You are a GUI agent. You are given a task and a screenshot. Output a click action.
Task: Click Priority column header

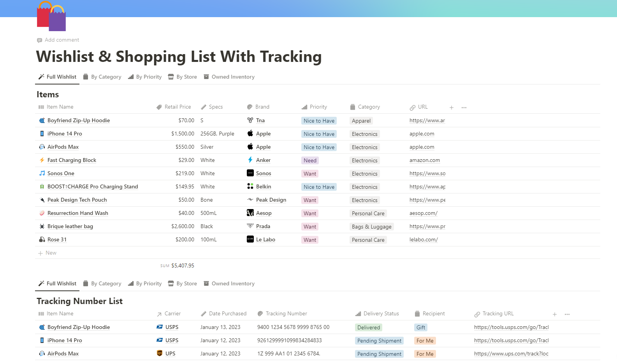click(x=314, y=107)
